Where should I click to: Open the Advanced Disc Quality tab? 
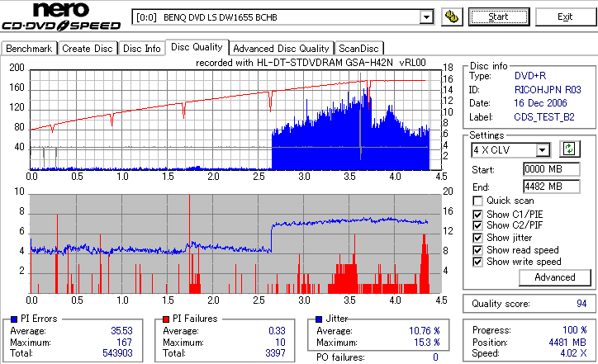[x=281, y=49]
